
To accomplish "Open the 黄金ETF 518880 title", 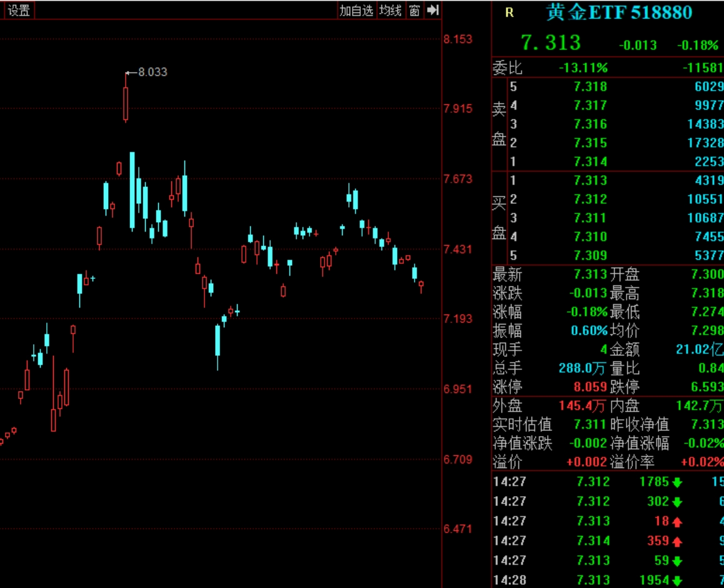I will click(x=619, y=13).
